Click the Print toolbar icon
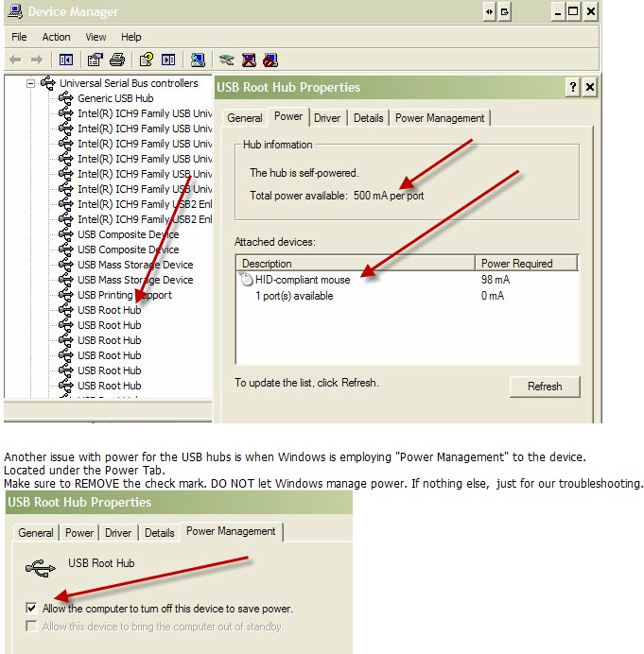The height and width of the screenshot is (654, 644). coord(117,60)
